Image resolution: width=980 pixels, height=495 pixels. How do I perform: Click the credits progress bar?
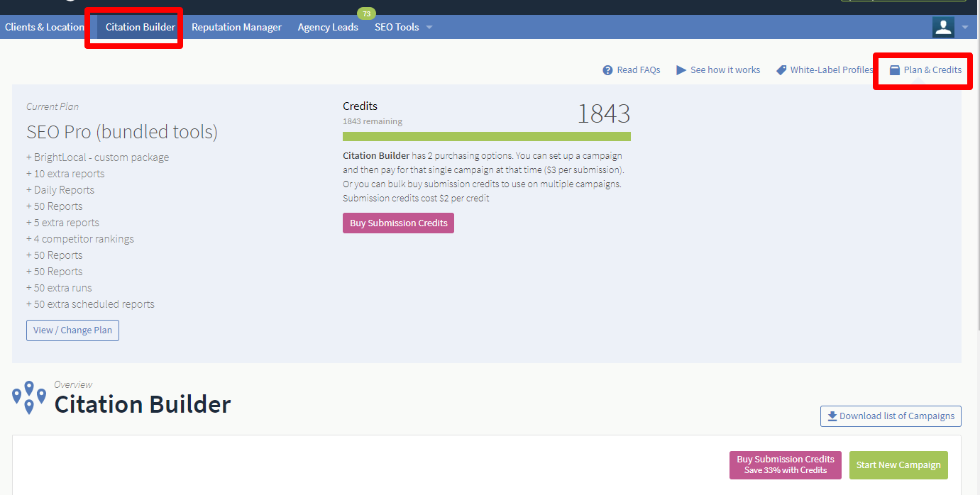(486, 136)
